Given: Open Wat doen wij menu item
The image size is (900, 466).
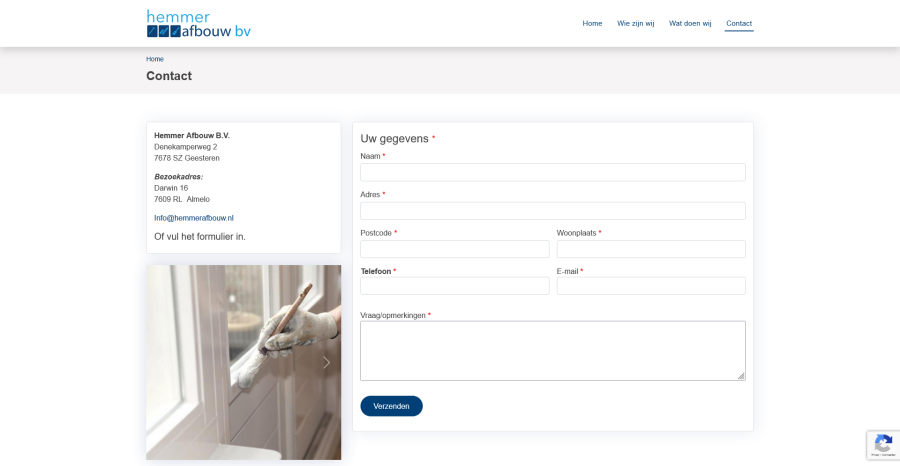Looking at the screenshot, I should [690, 23].
